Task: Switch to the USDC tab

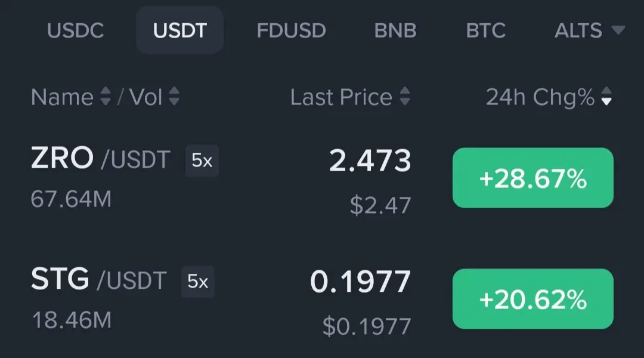Action: point(76,30)
